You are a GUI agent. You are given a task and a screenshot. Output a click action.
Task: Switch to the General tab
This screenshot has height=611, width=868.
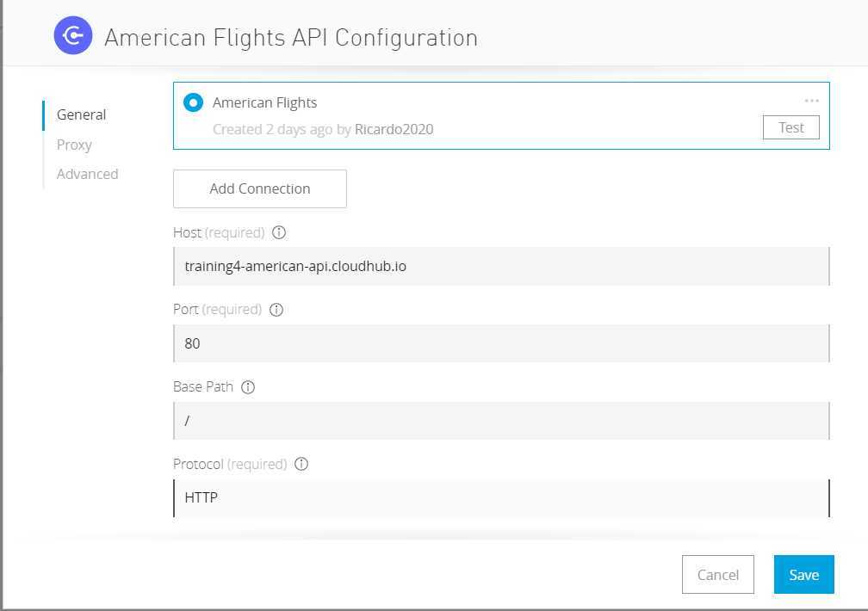[x=81, y=114]
